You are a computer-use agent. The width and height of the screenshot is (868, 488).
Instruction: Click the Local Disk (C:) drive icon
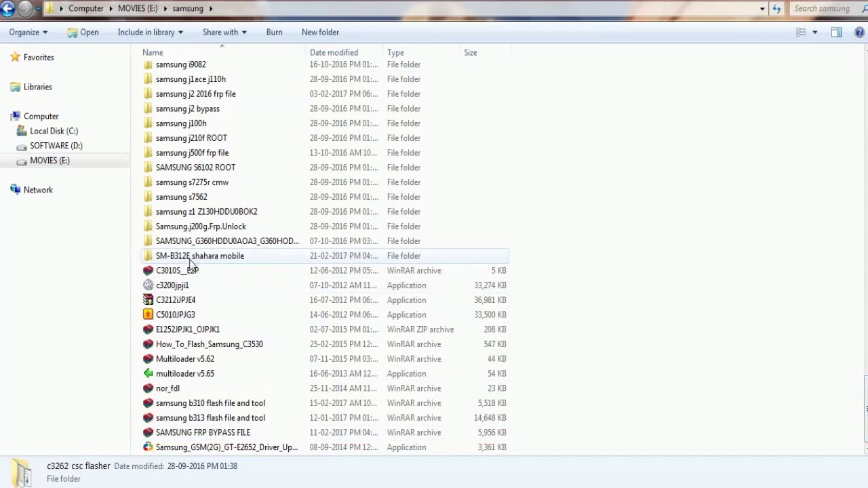(x=22, y=131)
